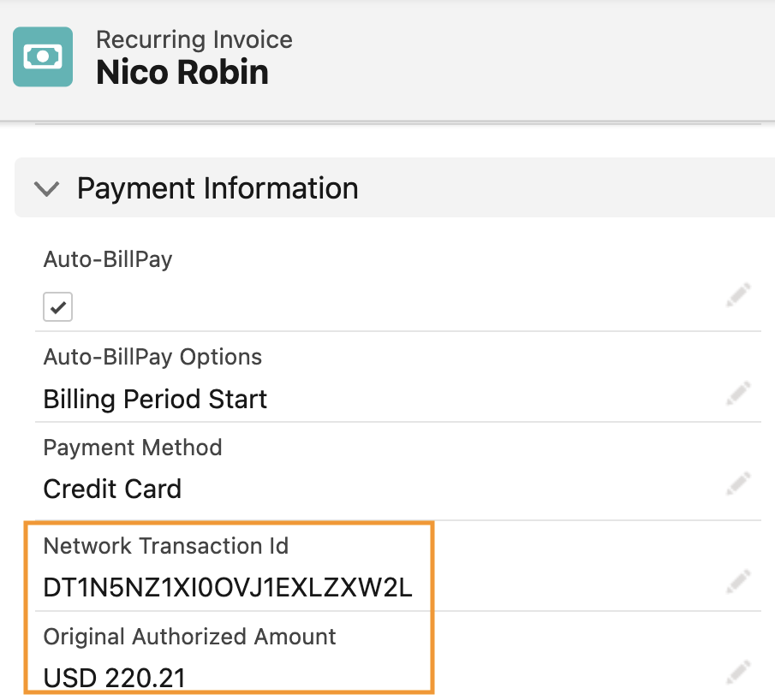Click the Credit Card payment method value
This screenshot has width=775, height=700.
pos(112,489)
